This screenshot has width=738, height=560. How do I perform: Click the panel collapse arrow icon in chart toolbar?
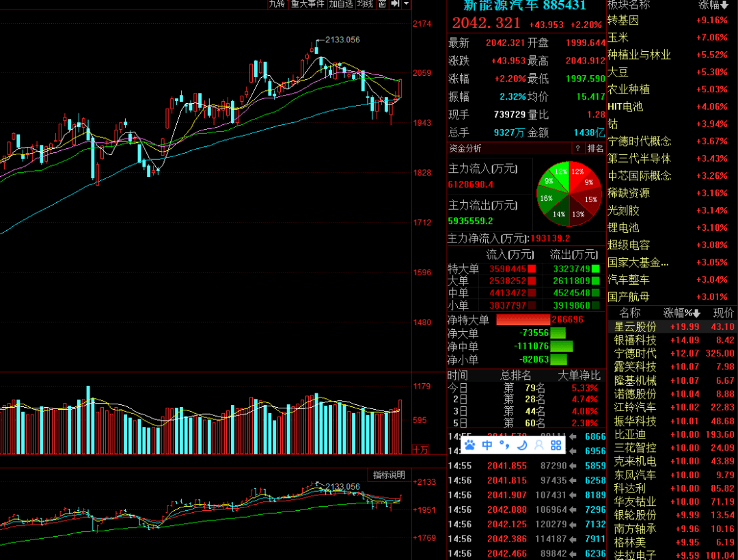[x=396, y=4]
